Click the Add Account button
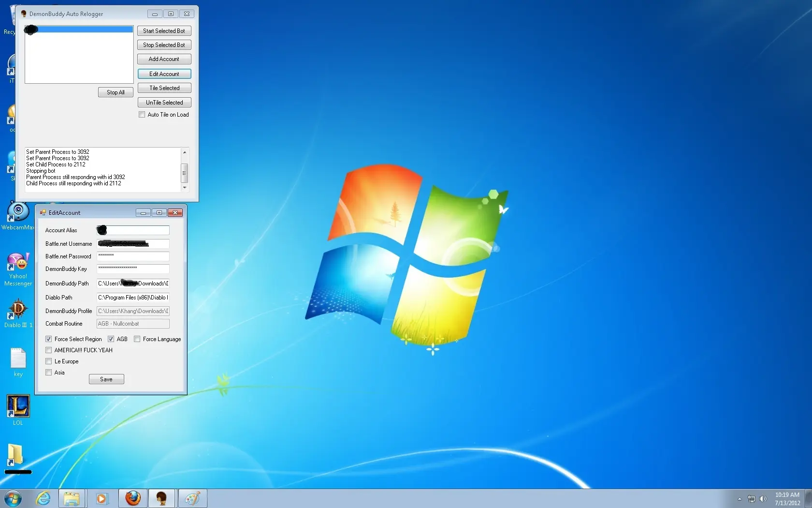Viewport: 812px width, 508px height. click(164, 59)
